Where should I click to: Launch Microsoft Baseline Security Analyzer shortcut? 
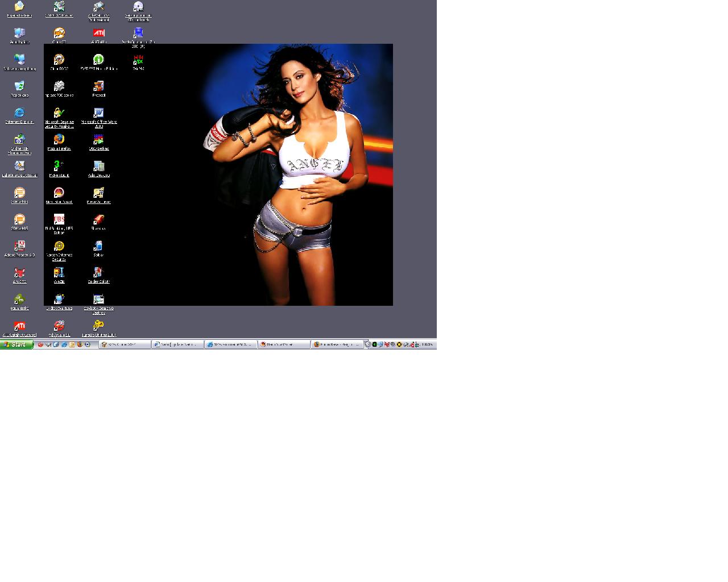[59, 113]
